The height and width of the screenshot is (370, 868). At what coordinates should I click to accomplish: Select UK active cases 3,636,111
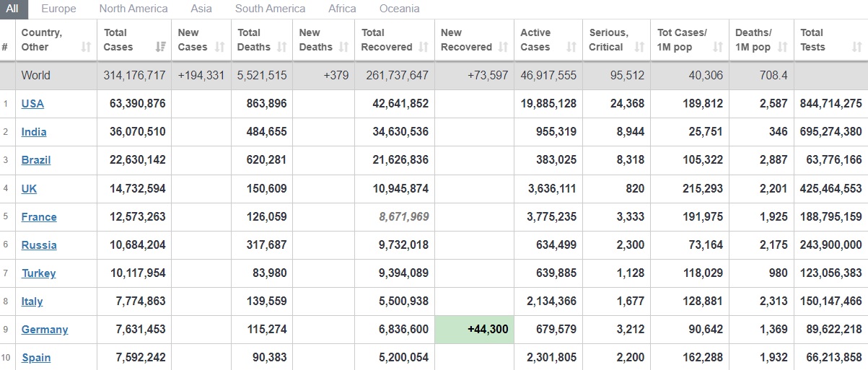551,188
